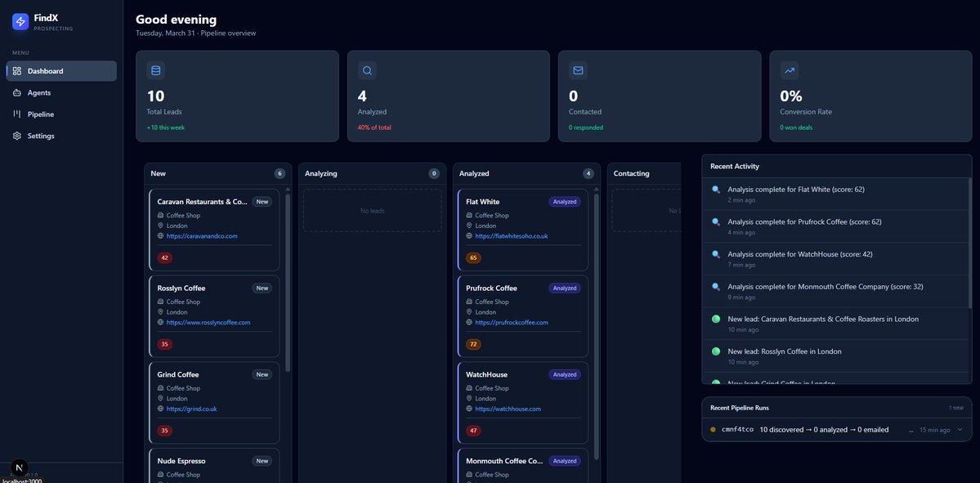Click the New badge on Grind Coffee

(x=262, y=375)
